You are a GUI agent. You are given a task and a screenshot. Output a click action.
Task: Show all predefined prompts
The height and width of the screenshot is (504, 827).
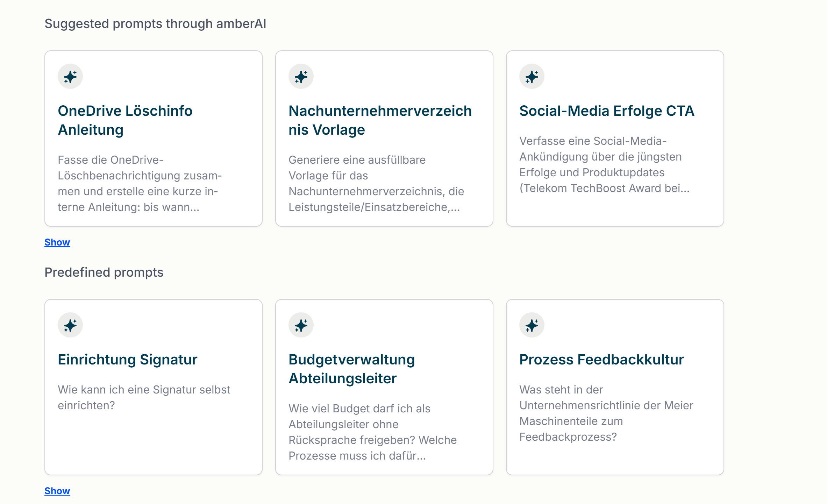(57, 491)
